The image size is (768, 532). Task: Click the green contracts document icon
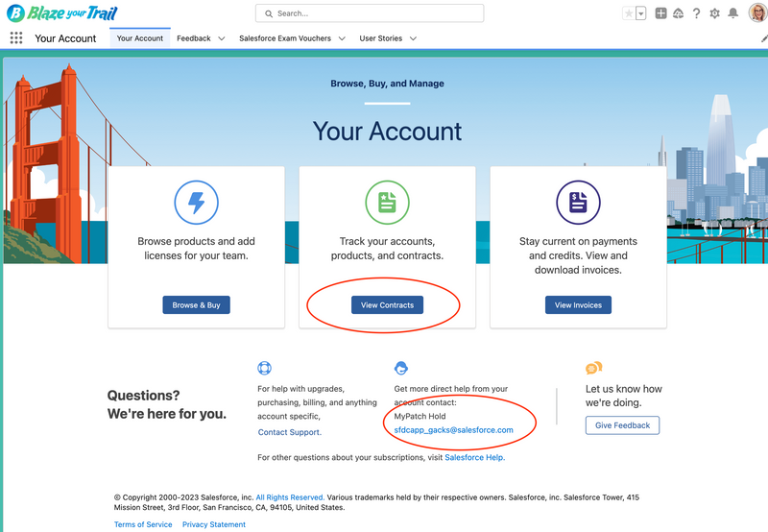tap(387, 203)
